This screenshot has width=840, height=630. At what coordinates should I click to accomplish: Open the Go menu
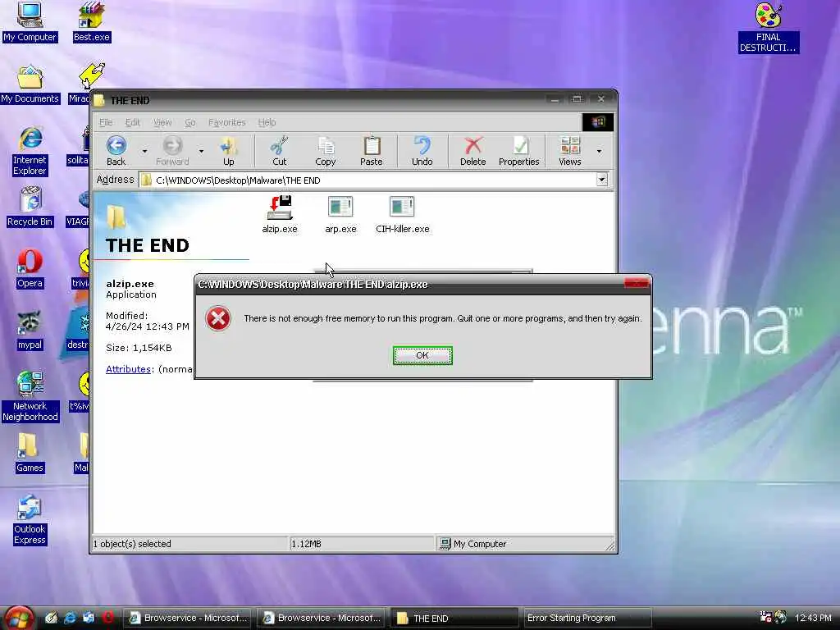(x=190, y=122)
